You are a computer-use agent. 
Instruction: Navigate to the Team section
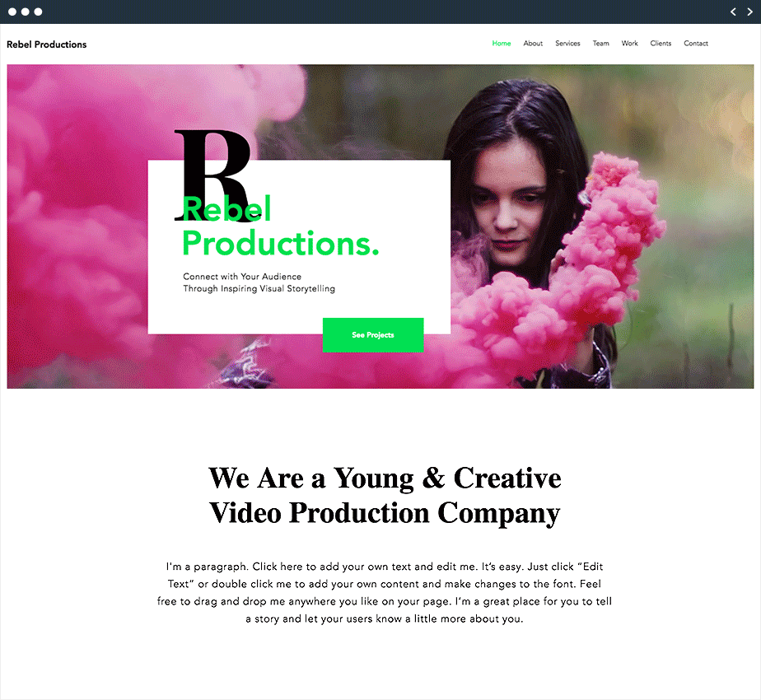click(600, 43)
